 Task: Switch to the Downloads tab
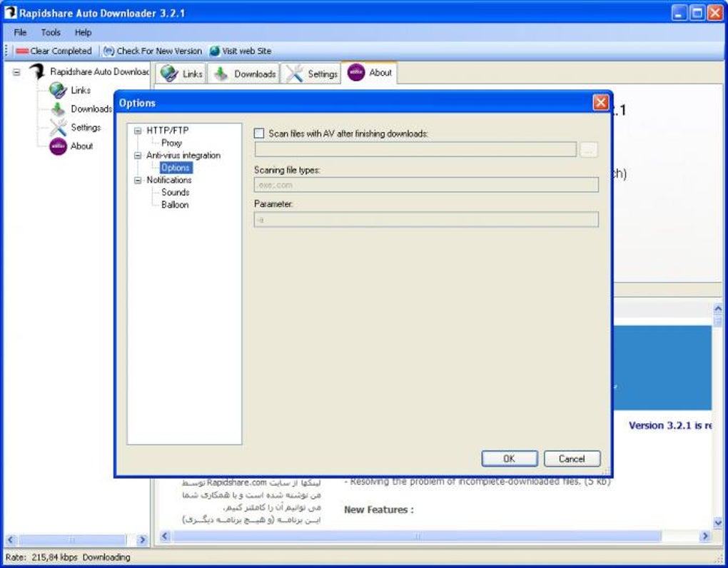(x=244, y=73)
